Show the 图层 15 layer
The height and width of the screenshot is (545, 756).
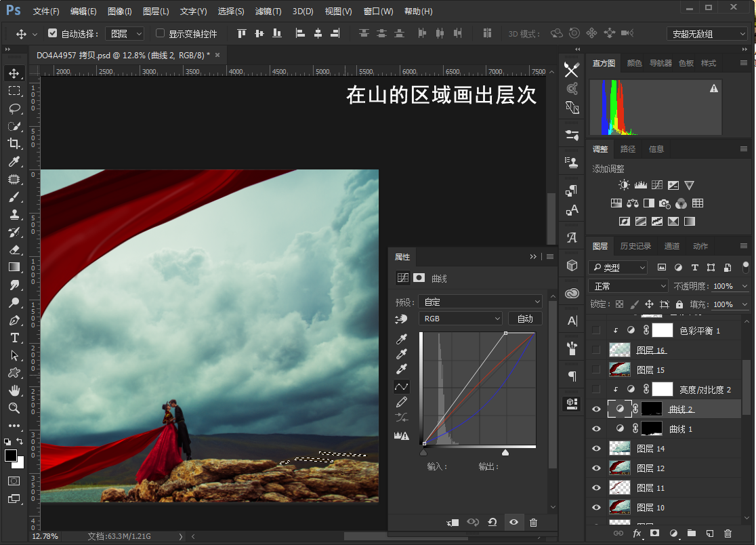coord(596,369)
